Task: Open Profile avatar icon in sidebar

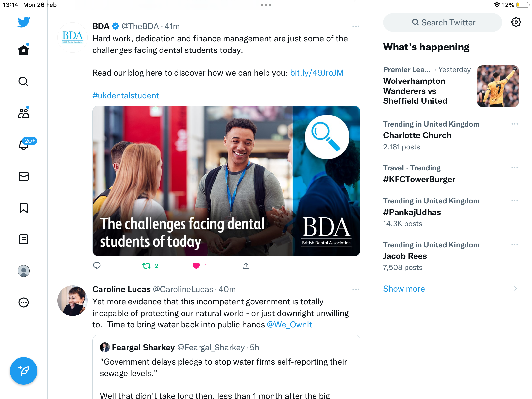Action: [24, 271]
